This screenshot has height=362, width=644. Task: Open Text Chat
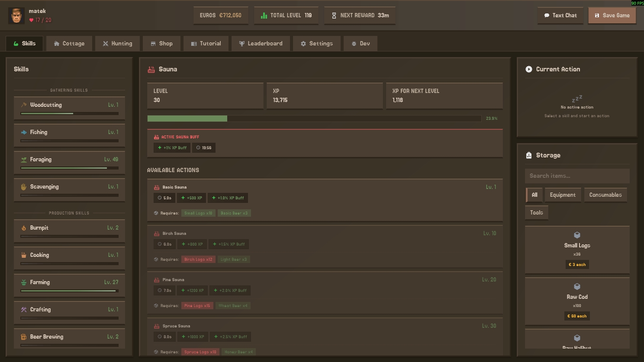[x=560, y=16]
